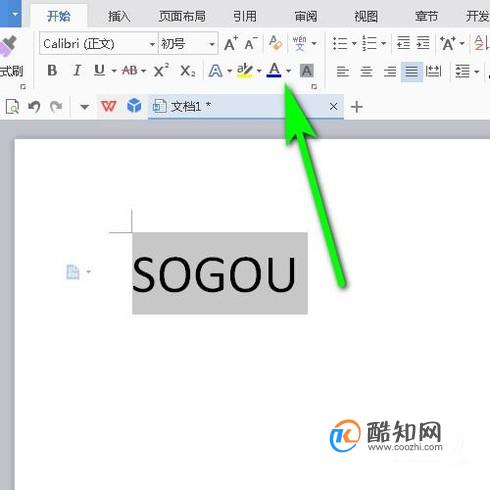Redo the last action
The width and height of the screenshot is (490, 490).
click(56, 107)
